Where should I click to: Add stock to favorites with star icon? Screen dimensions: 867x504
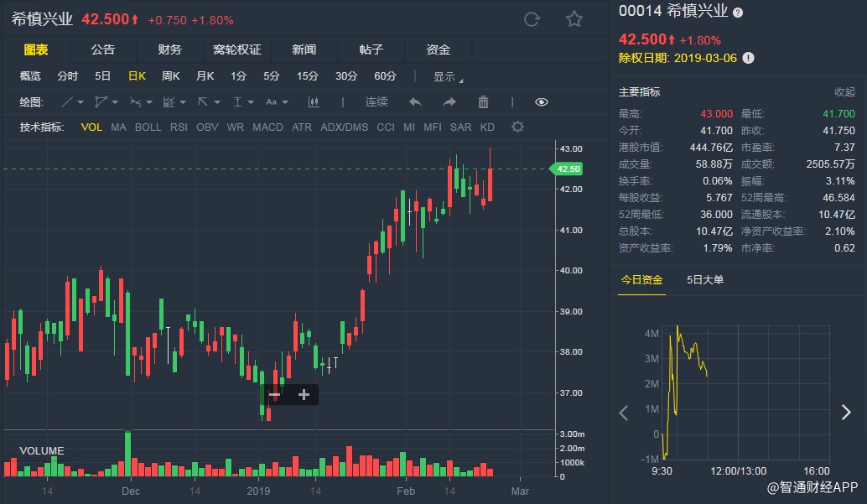point(574,19)
